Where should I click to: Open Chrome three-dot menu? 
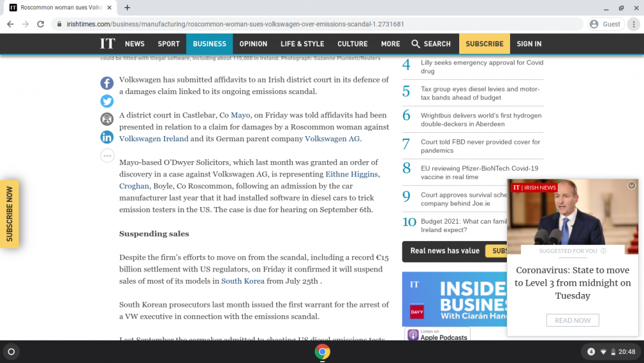click(x=634, y=25)
